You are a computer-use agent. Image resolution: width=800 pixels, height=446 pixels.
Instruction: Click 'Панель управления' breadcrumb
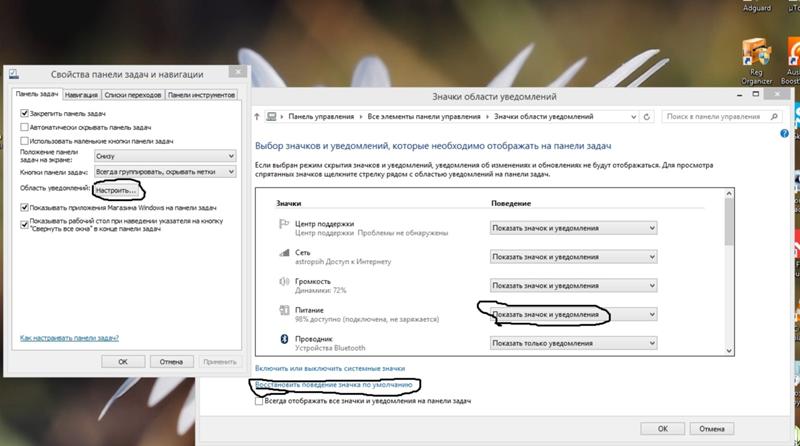[x=321, y=117]
